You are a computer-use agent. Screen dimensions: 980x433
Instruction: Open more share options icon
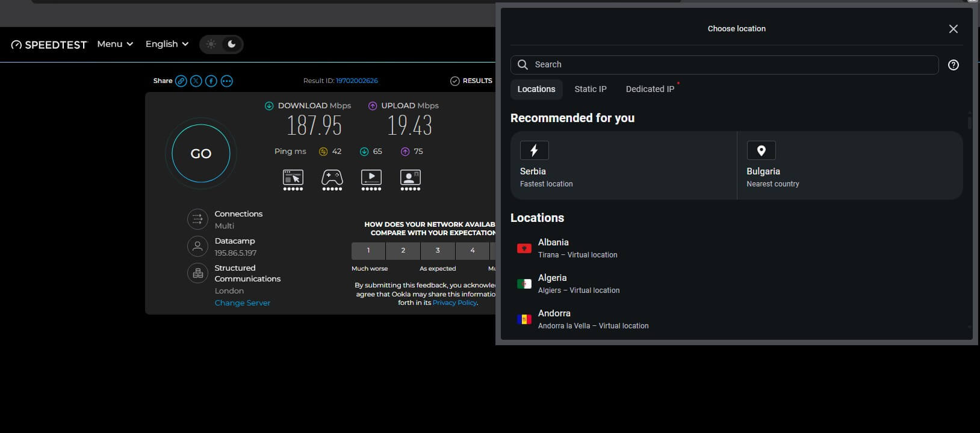point(227,81)
